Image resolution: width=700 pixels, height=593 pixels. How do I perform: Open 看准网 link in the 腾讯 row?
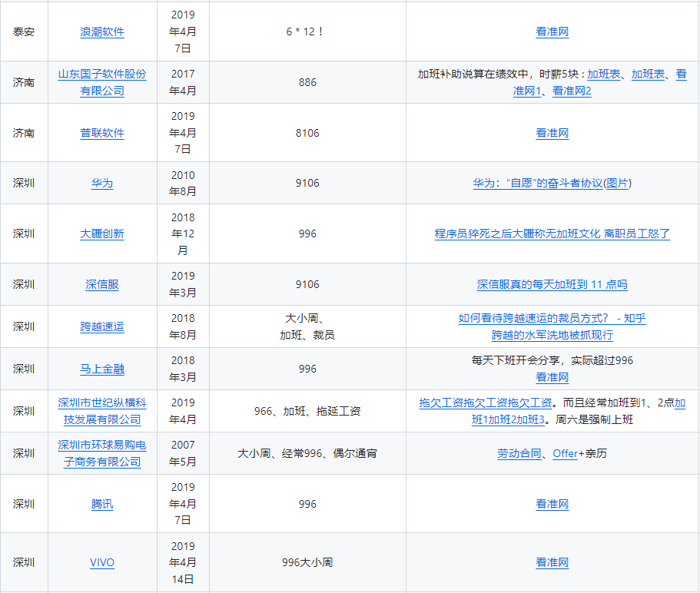(552, 504)
